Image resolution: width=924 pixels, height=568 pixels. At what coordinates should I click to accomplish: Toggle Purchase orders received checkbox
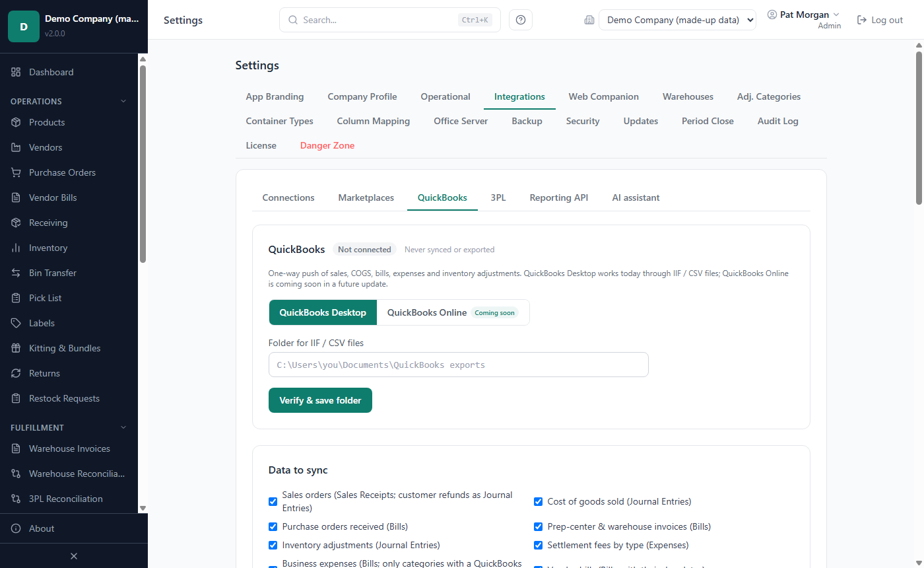[x=273, y=526]
